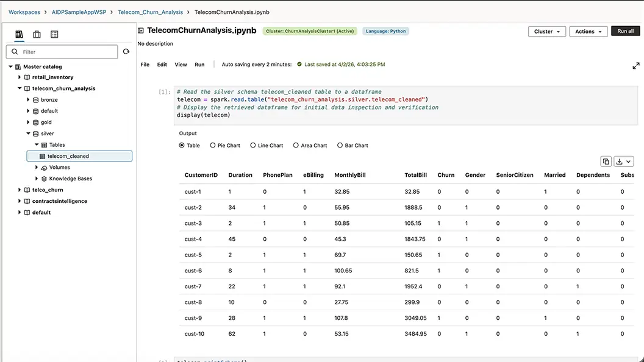Copy the output table
This screenshot has height=362, width=644.
click(606, 161)
